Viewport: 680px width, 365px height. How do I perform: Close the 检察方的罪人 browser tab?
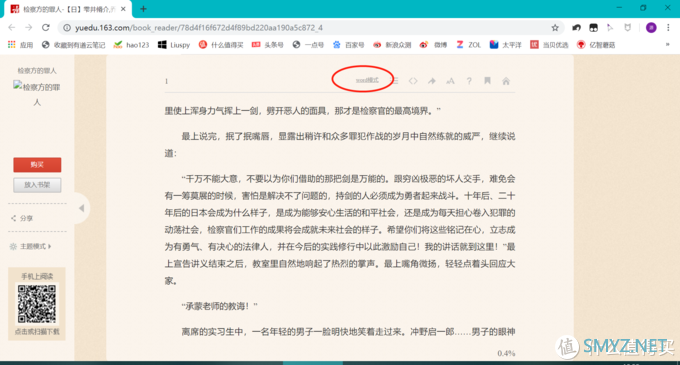(x=123, y=9)
